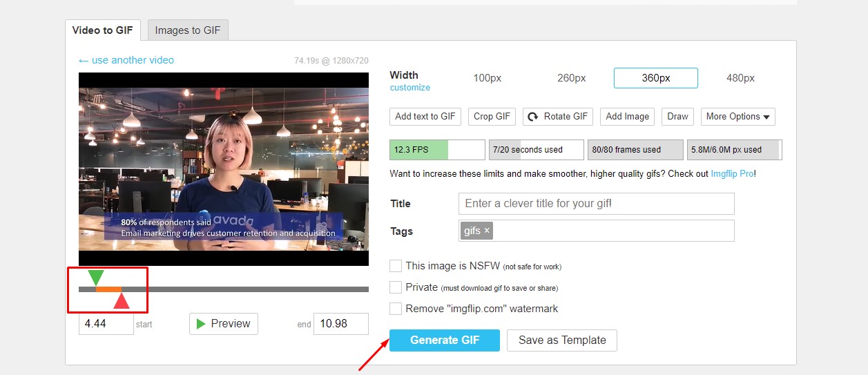Switch to the Images to GIF tab
This screenshot has height=375, width=868.
tap(187, 30)
